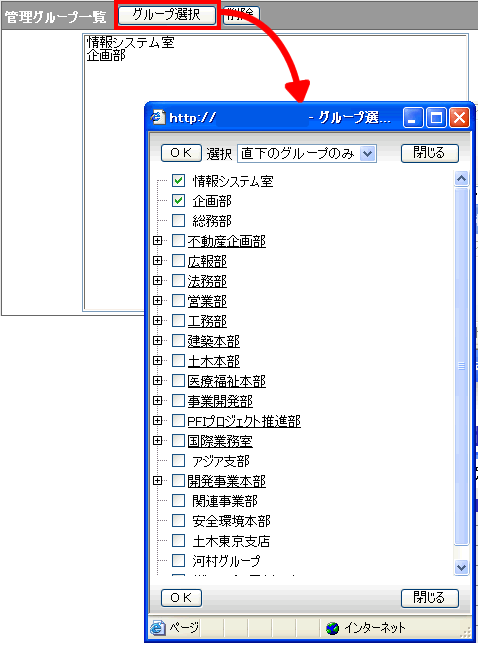The image size is (478, 645).
Task: Check the アジア支部 checkbox
Action: coord(179,461)
